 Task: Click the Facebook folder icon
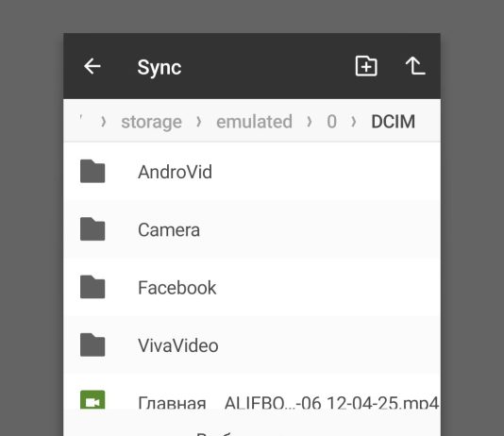(92, 287)
